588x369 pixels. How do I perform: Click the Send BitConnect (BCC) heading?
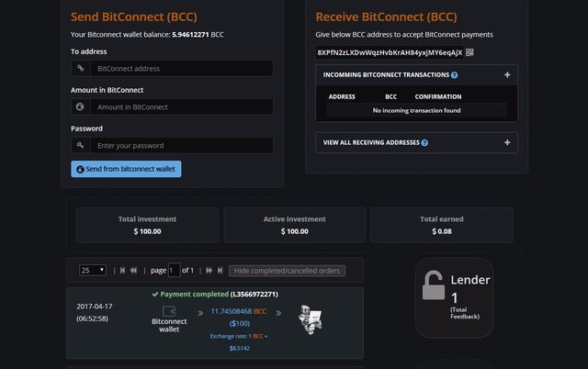(134, 17)
